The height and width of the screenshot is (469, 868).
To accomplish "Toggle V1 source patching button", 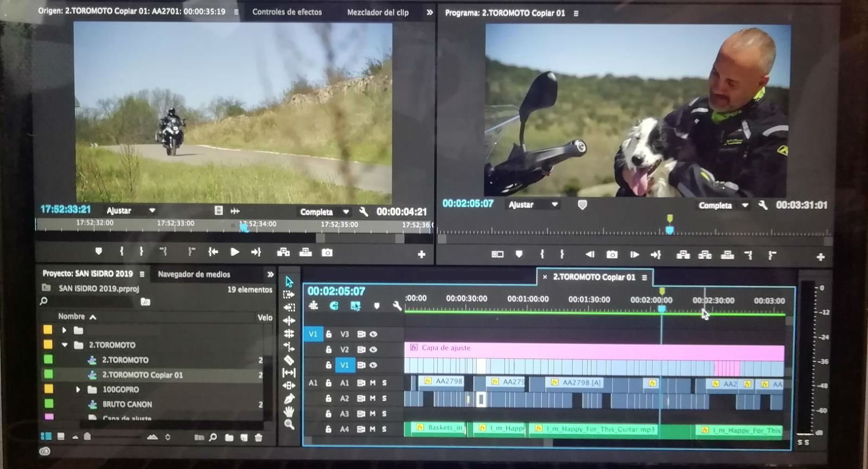I will [x=313, y=334].
